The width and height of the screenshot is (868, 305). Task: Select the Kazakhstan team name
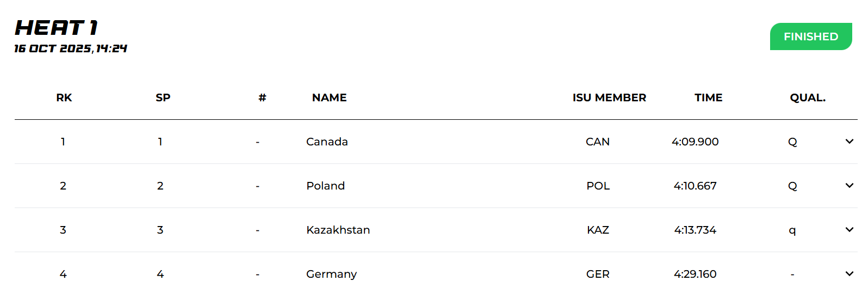point(338,230)
